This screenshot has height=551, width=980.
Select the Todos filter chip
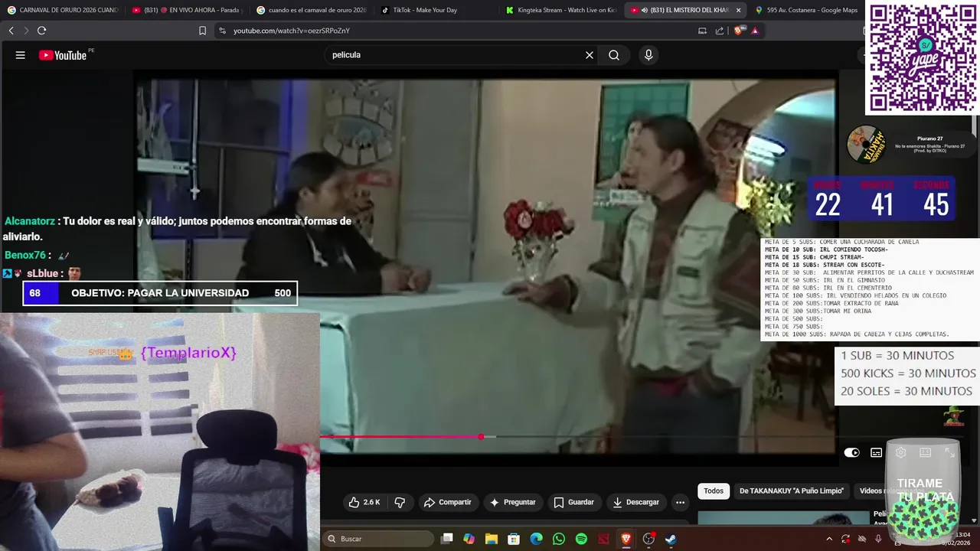click(714, 491)
